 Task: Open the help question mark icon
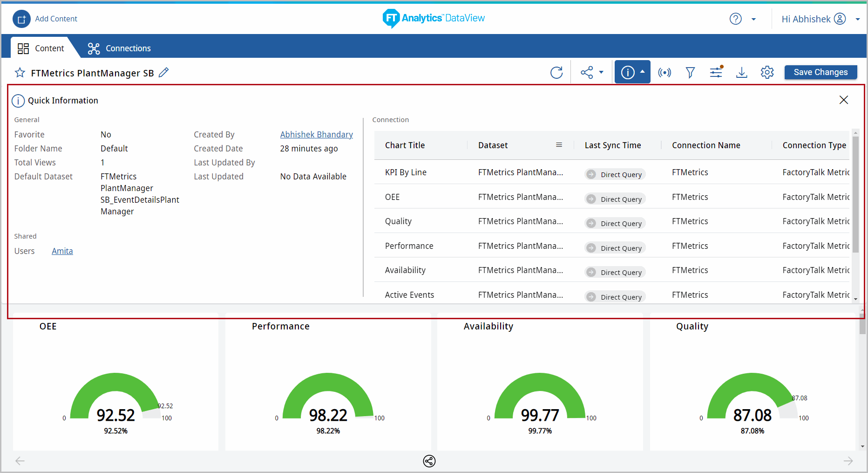735,19
